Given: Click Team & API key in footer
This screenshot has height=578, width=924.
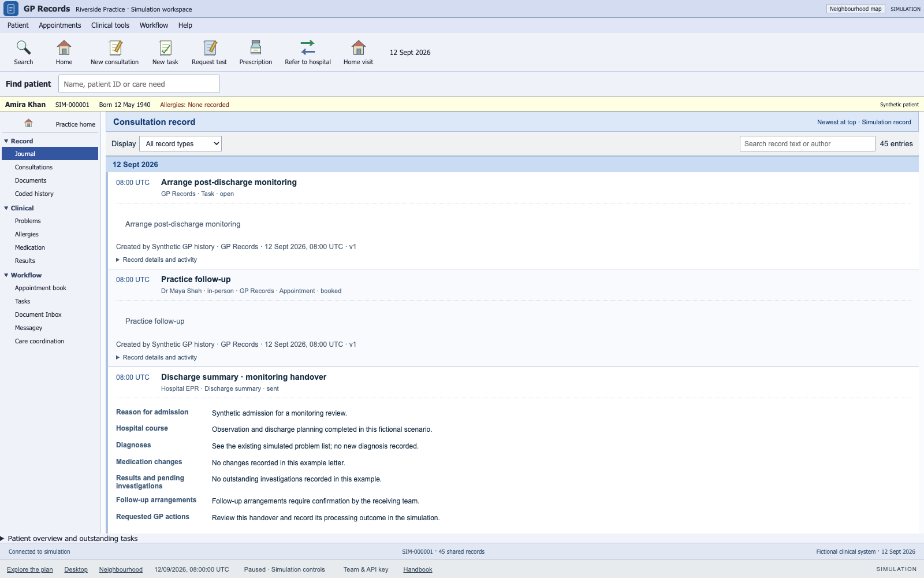Looking at the screenshot, I should click(366, 569).
